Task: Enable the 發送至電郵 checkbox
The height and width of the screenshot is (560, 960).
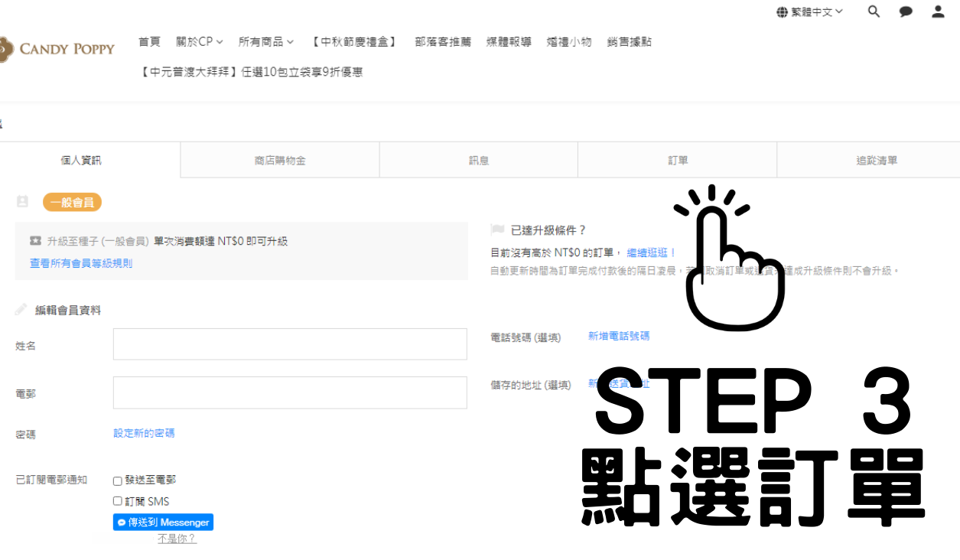Action: pos(118,481)
